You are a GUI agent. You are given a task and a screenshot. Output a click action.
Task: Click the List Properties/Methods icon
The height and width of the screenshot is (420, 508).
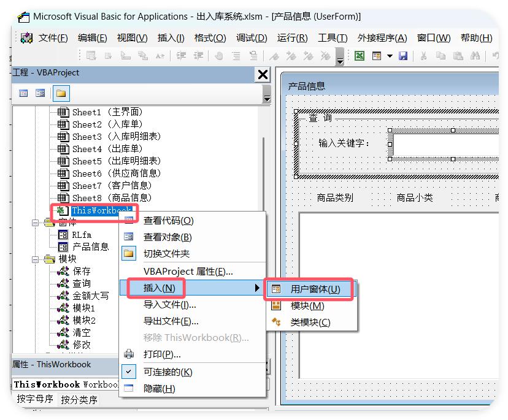click(91, 56)
